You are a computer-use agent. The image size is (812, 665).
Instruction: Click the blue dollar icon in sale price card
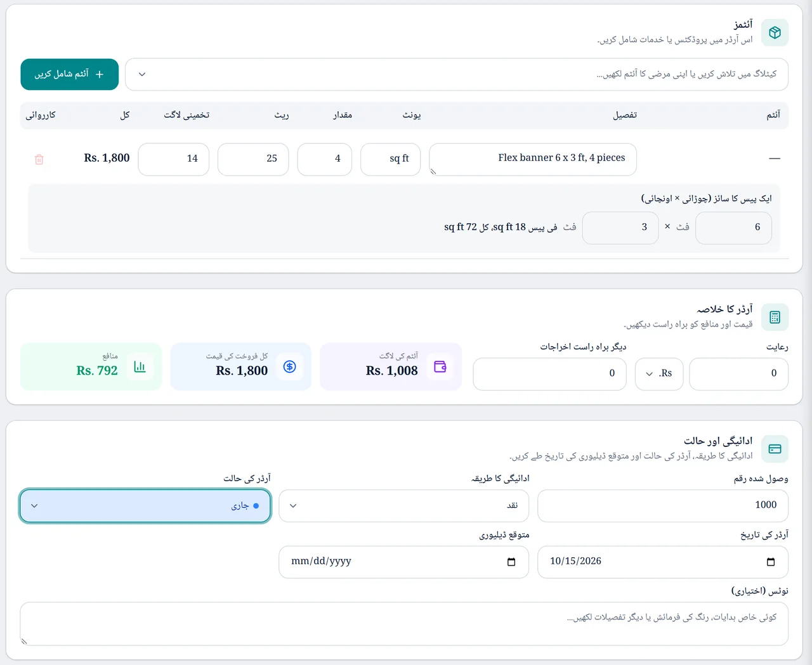point(289,366)
